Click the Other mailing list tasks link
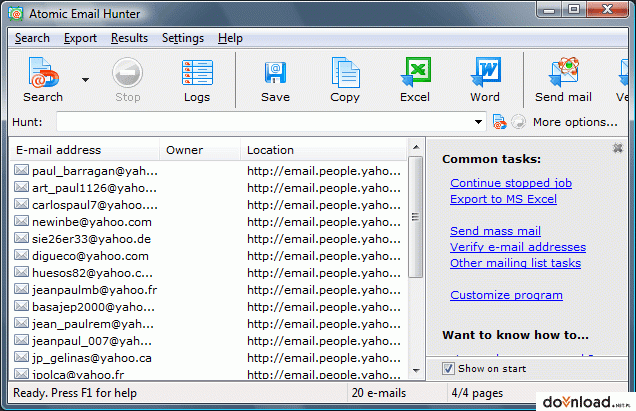636x411 pixels. pos(515,263)
